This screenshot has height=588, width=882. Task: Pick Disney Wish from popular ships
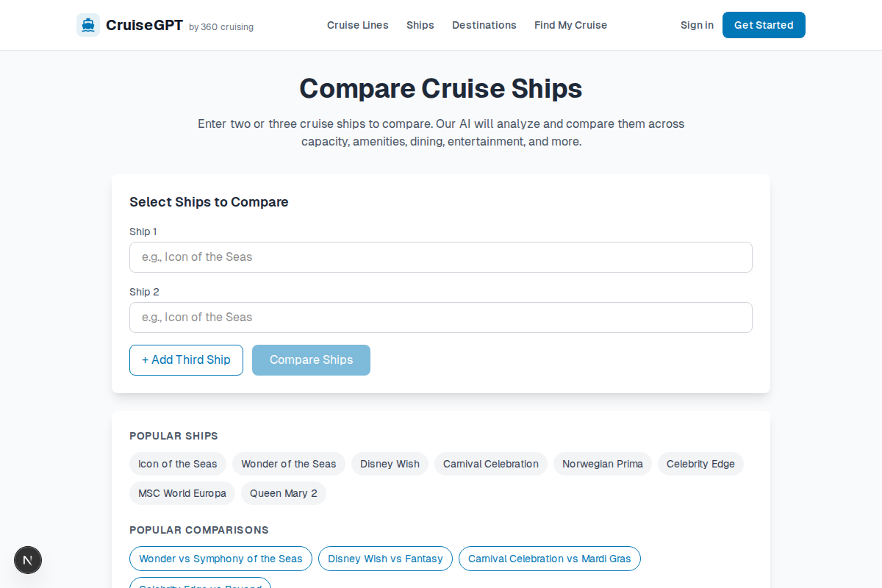(390, 464)
